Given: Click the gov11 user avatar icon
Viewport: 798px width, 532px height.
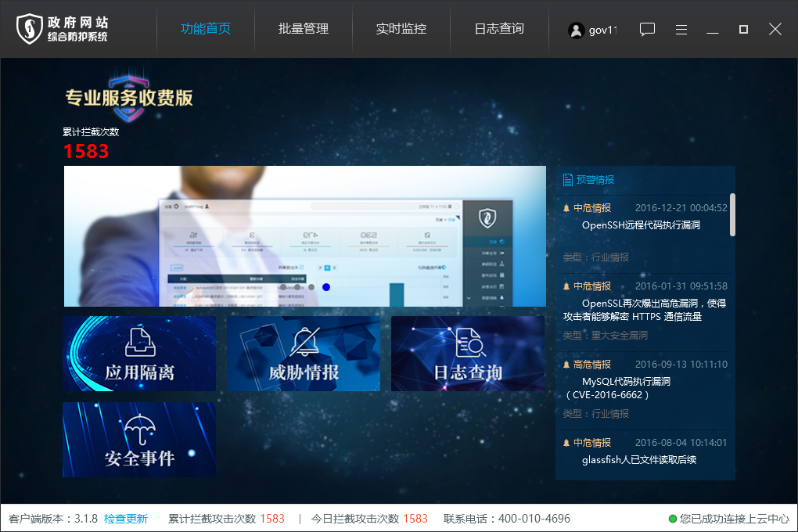Looking at the screenshot, I should pyautogui.click(x=577, y=31).
